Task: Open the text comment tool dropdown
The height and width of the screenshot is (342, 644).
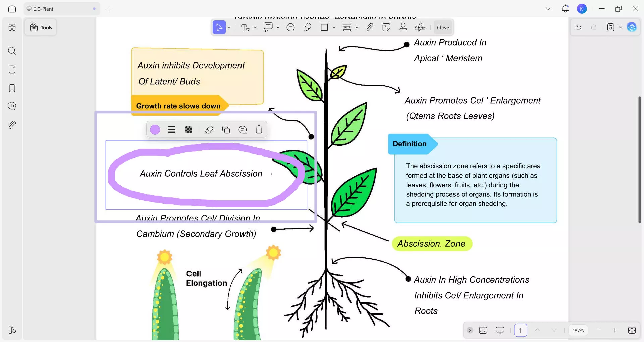Action: (255, 27)
